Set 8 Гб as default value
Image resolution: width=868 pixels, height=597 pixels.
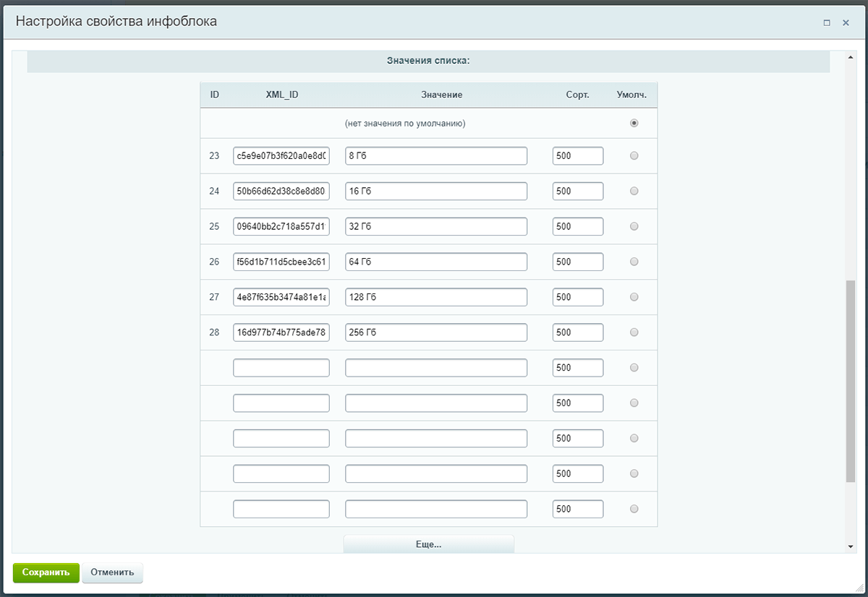634,156
